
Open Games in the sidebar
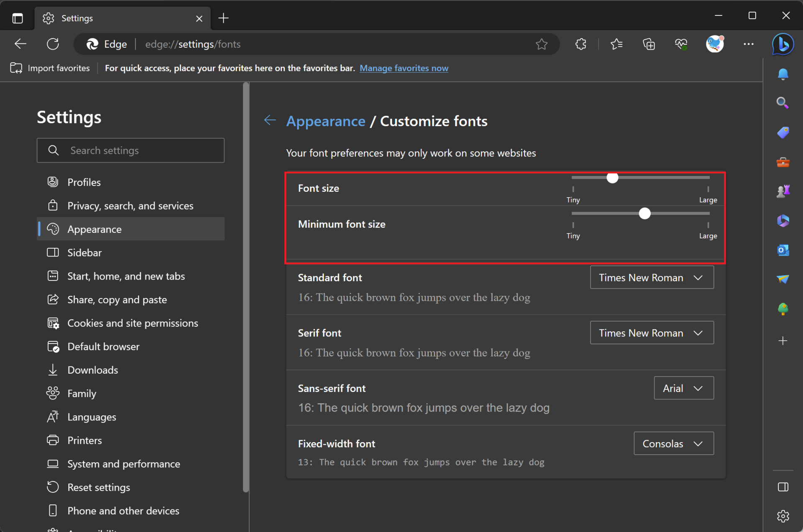783,191
